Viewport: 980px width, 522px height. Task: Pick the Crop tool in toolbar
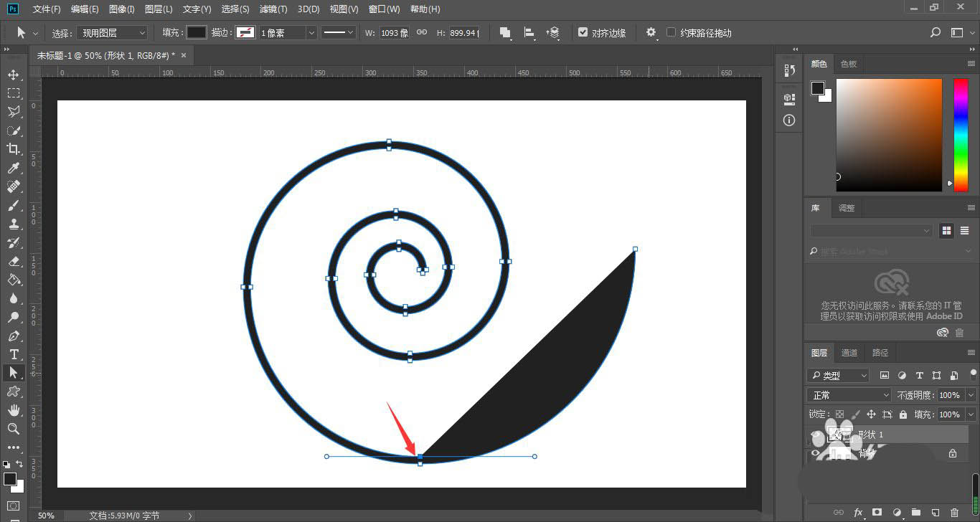[x=13, y=148]
